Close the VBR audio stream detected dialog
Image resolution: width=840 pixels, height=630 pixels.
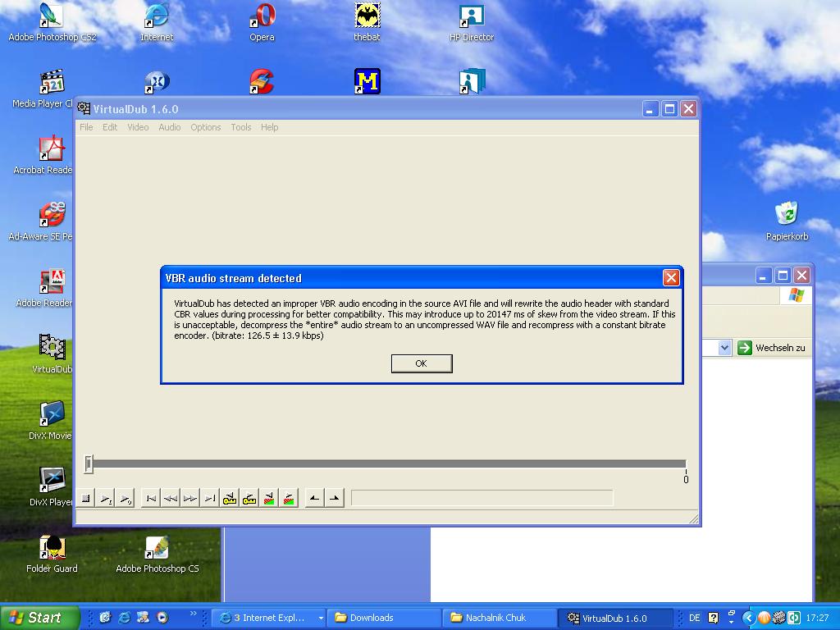(671, 277)
